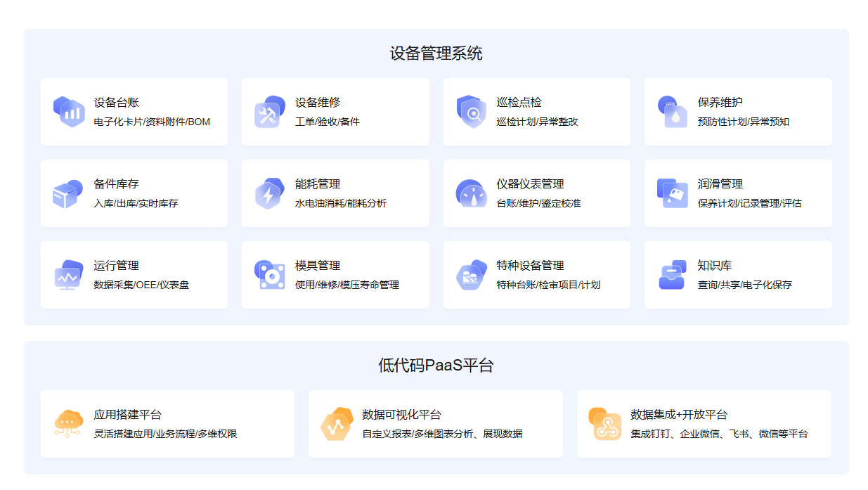Select the 灵活搭建应用/业务流程/多维权限 subtitle
868x490 pixels.
pos(165,434)
